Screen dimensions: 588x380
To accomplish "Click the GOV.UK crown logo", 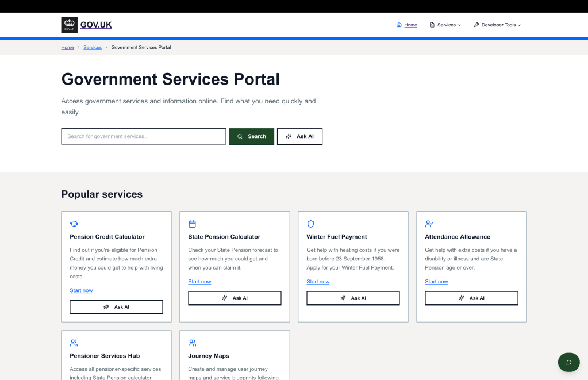I will [x=69, y=24].
